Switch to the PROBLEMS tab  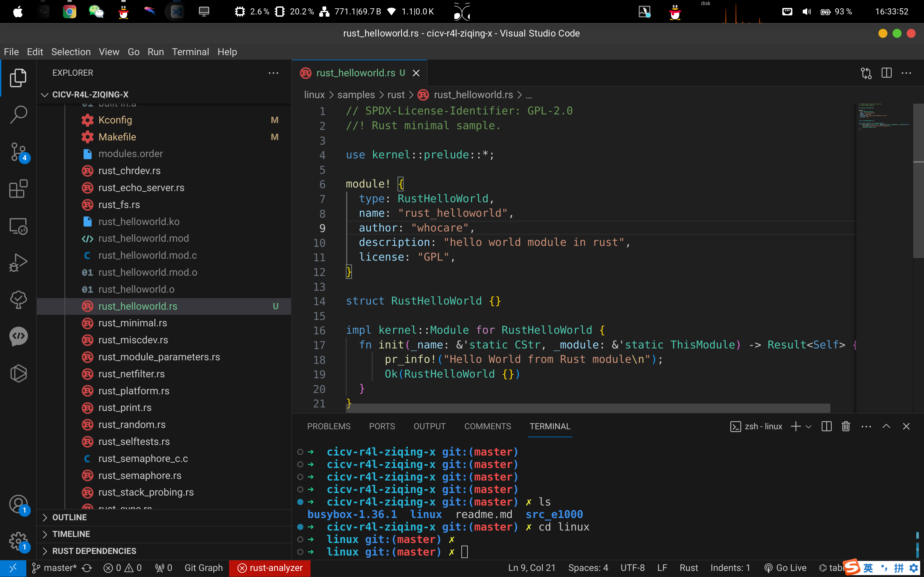point(328,426)
